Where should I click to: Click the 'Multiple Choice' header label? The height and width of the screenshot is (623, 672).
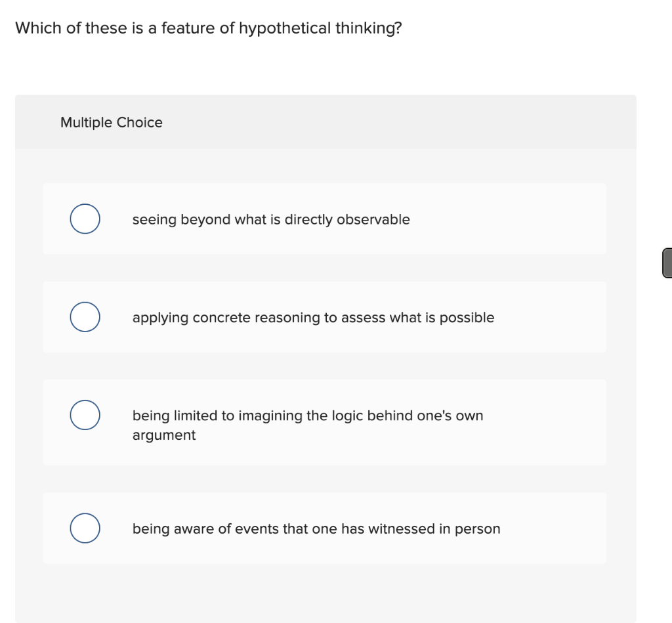tap(111, 122)
